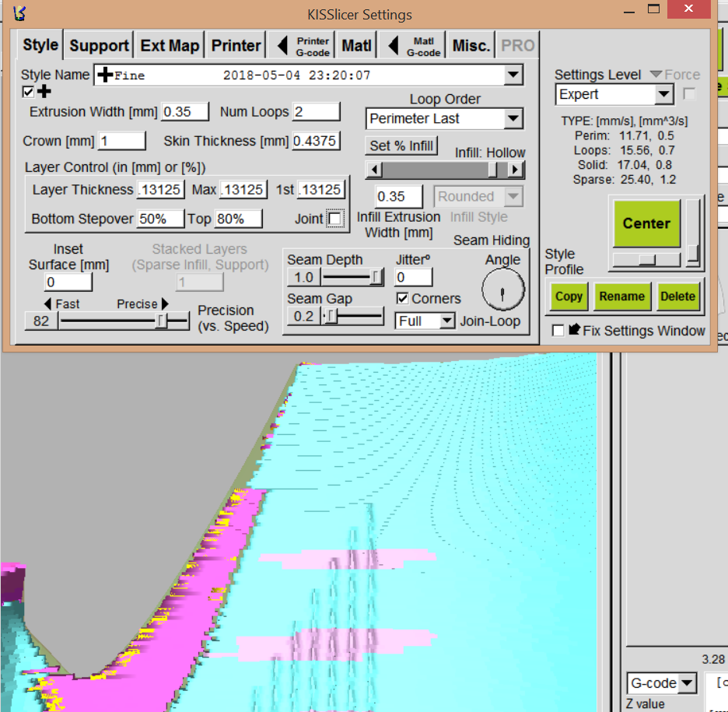This screenshot has height=712, width=728.
Task: Click the Infill Extrusion Width field
Action: click(399, 196)
